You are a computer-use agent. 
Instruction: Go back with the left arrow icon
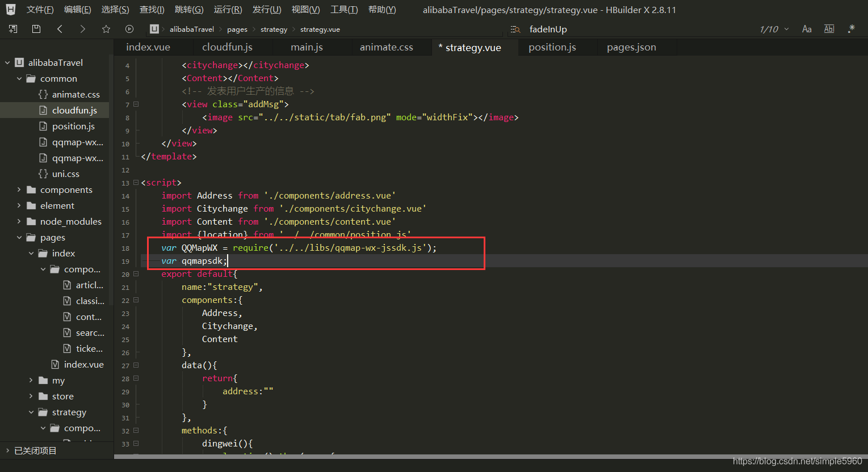[60, 29]
